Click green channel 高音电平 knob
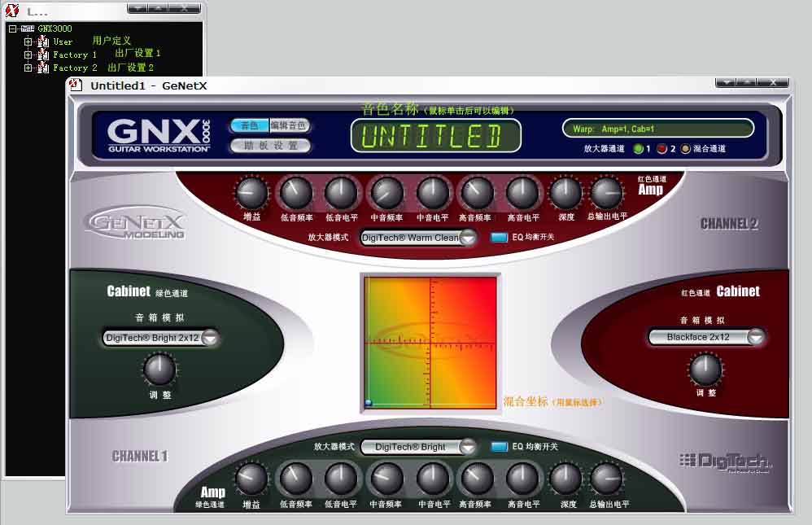 click(x=522, y=479)
